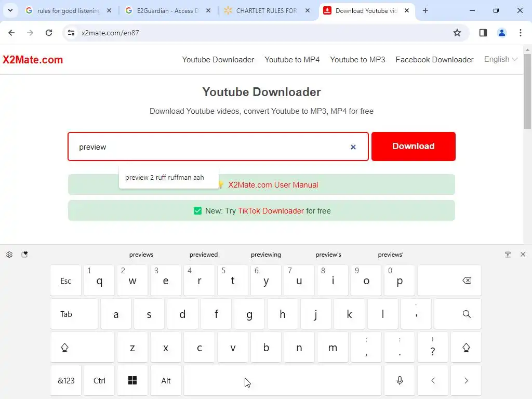Expand the English language dropdown
The height and width of the screenshot is (399, 532).
click(x=501, y=59)
